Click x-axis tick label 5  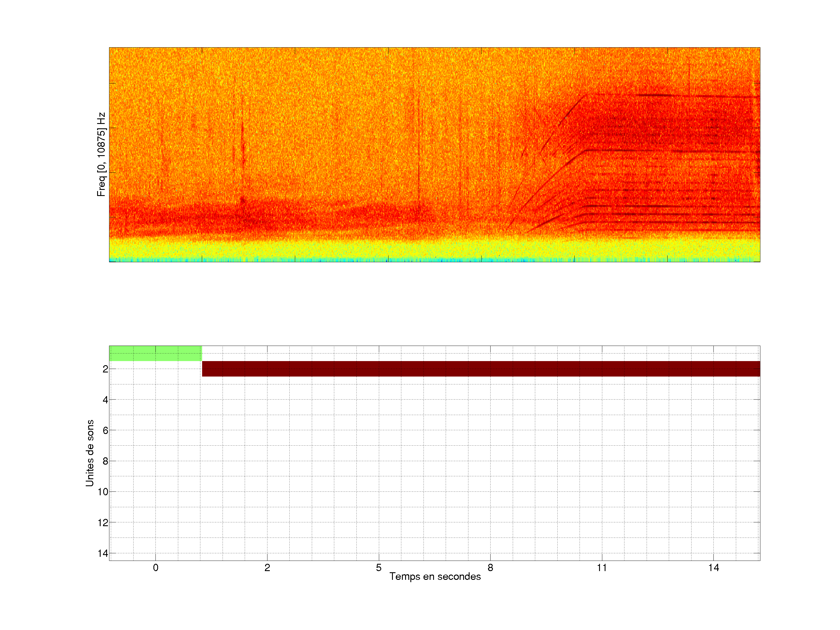(379, 568)
